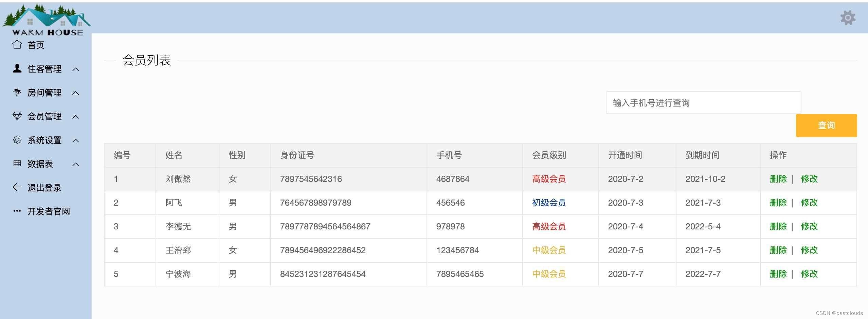
Task: Toggle the 会员管理 chevron arrow
Action: click(76, 117)
